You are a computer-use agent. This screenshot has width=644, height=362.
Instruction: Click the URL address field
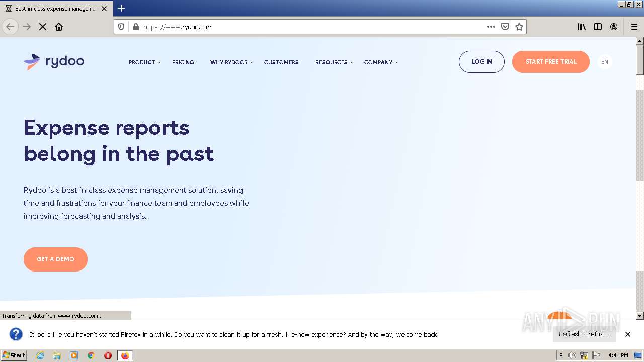coord(312,27)
